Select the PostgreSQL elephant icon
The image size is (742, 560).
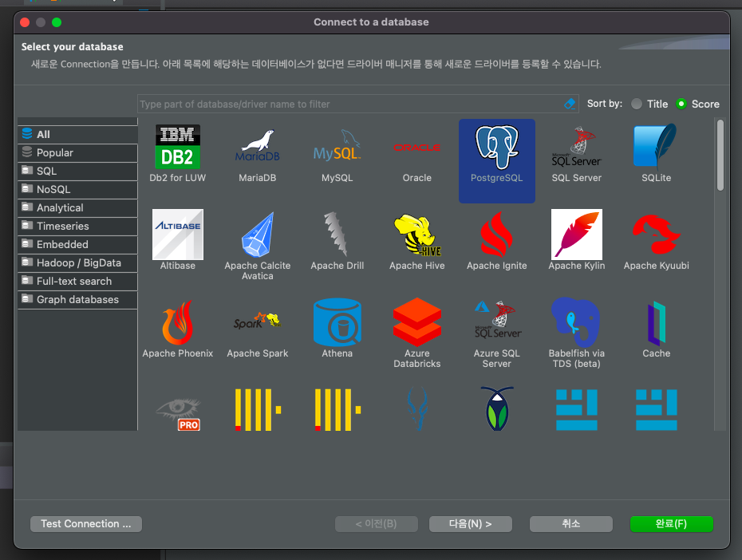pyautogui.click(x=497, y=147)
